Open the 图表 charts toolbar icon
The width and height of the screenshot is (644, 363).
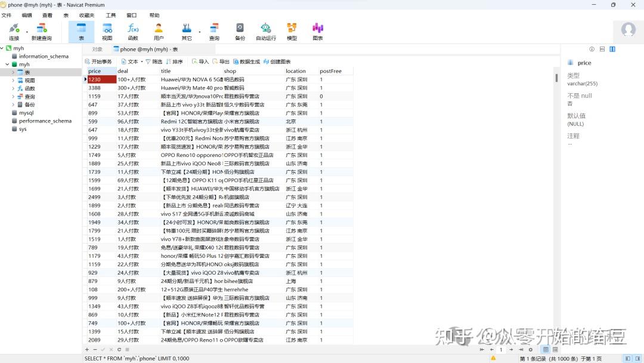click(317, 32)
